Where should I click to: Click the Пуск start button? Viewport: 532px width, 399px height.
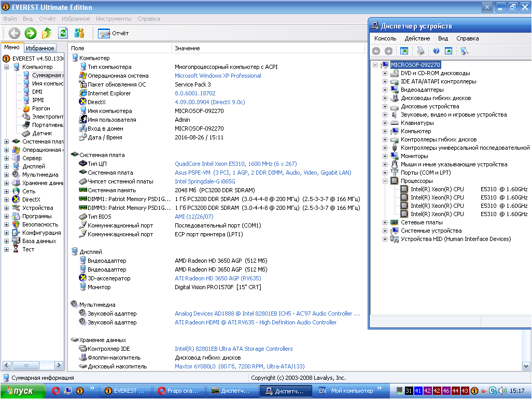click(x=23, y=391)
